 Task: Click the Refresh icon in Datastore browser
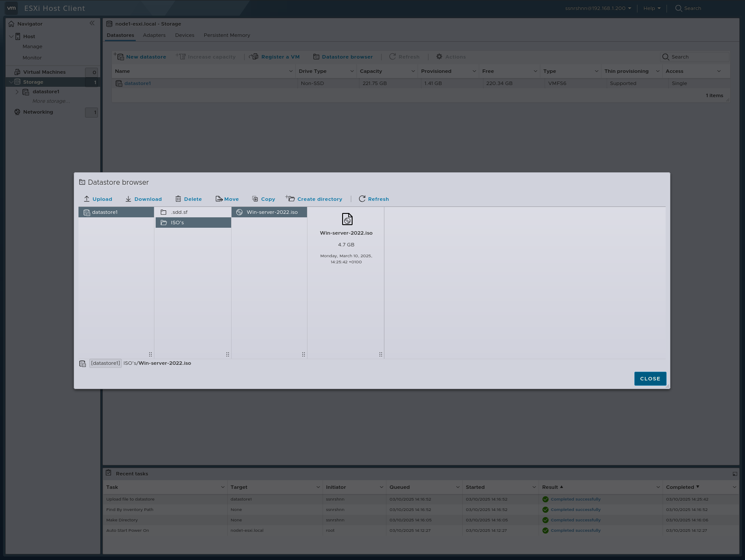(x=363, y=199)
